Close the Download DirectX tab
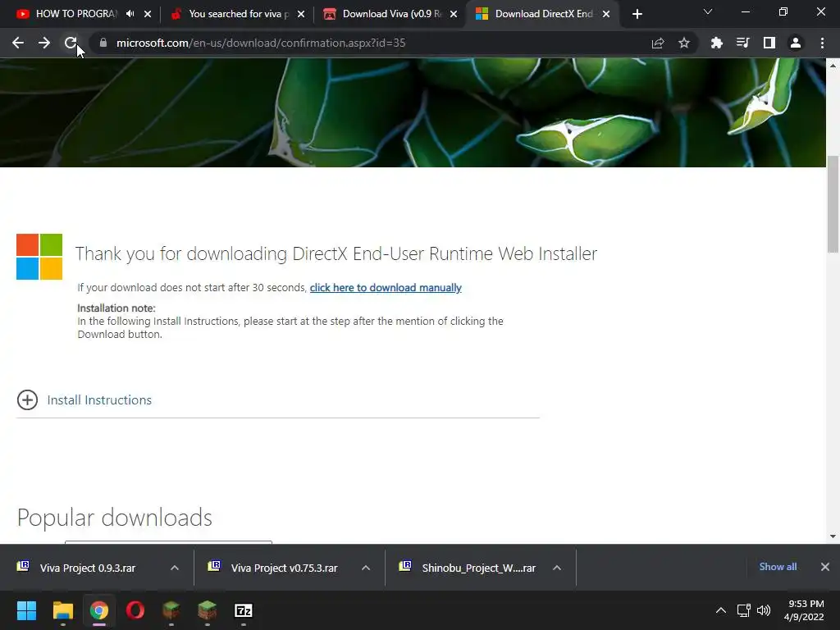The image size is (840, 630). coord(606,15)
